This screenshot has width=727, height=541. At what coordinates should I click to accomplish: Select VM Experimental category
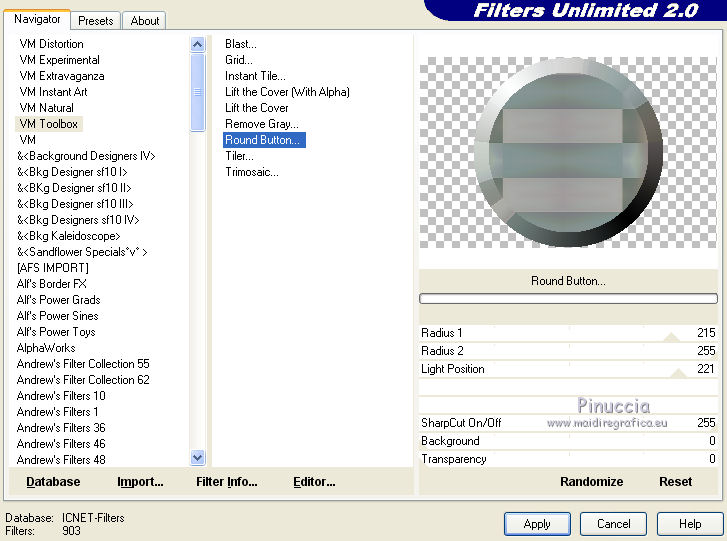coord(59,60)
